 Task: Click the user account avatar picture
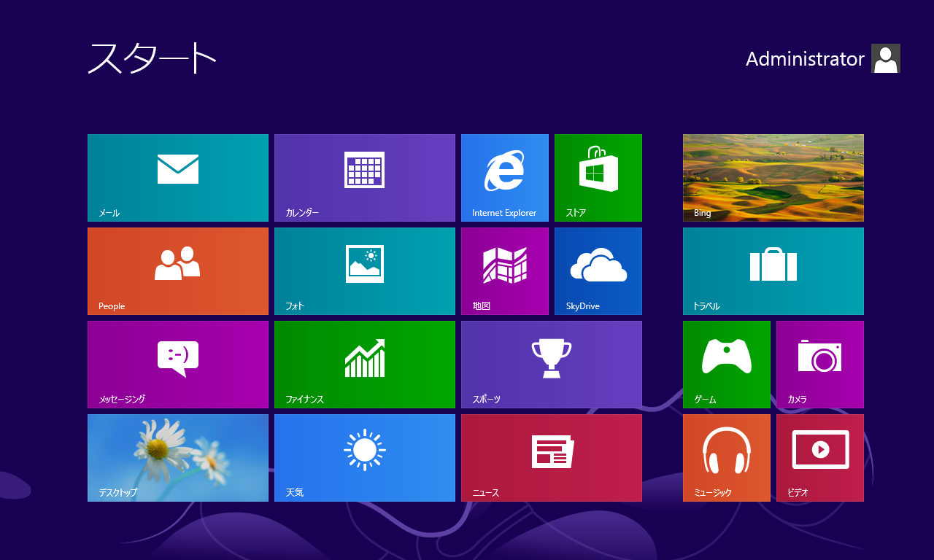pyautogui.click(x=886, y=58)
